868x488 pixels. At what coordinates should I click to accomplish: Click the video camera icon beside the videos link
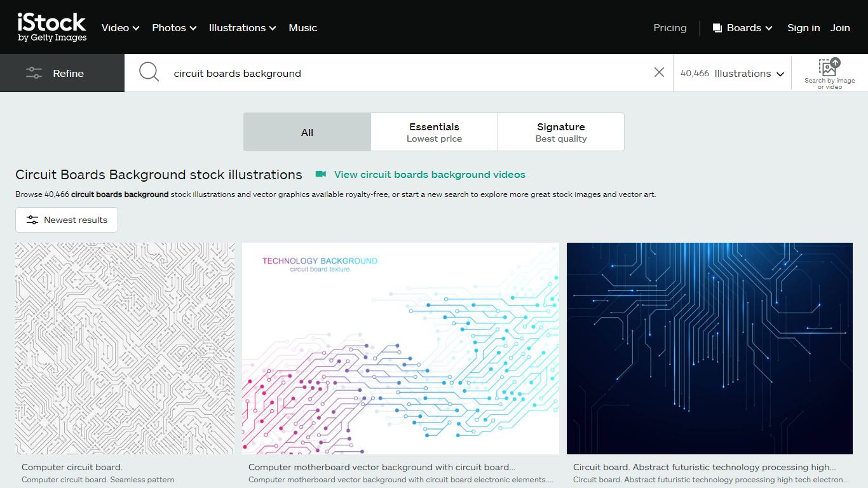[x=321, y=174]
